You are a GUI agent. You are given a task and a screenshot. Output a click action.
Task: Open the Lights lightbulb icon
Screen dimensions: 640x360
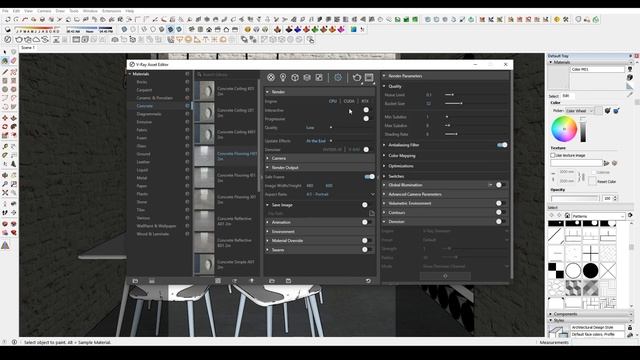coord(283,78)
